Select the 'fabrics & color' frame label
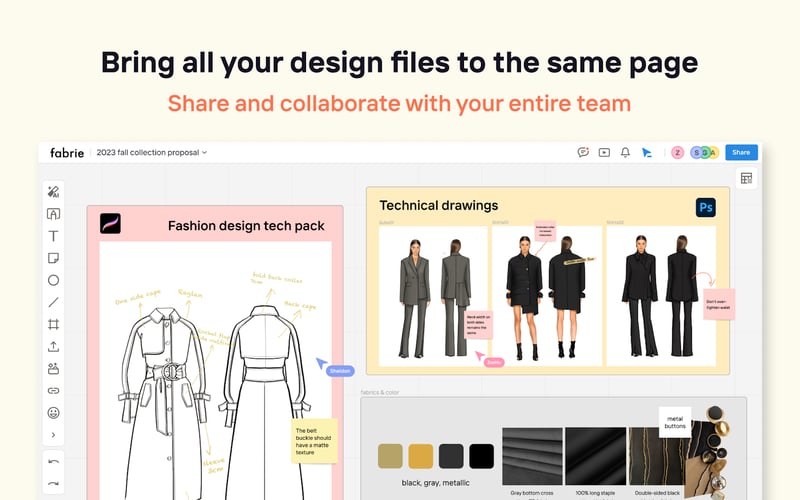 pyautogui.click(x=380, y=392)
